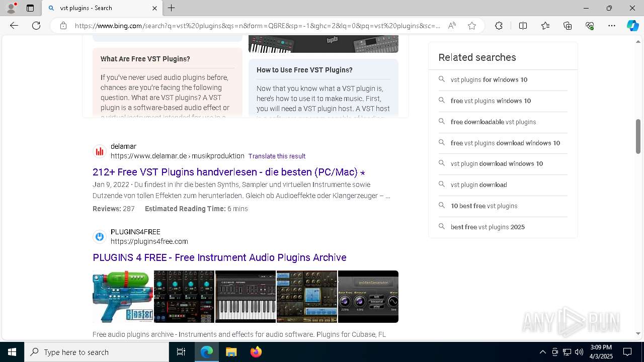Open the brown synth knobs plugin thumbnail
This screenshot has height=362, width=644.
click(307, 297)
